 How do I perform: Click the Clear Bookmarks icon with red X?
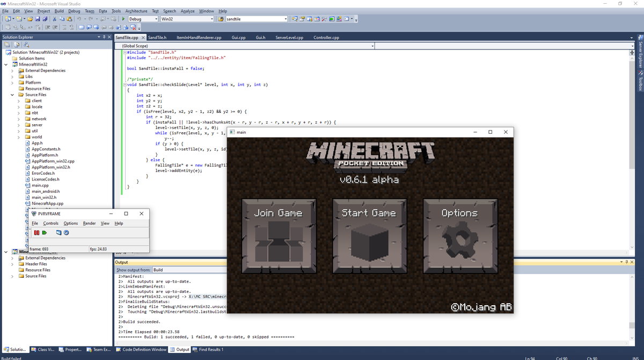tap(133, 27)
